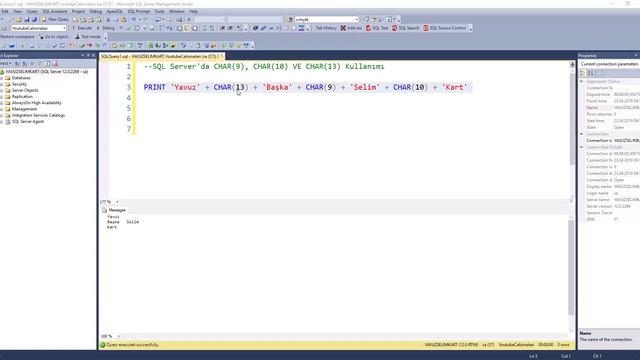Image resolution: width=640 pixels, height=360 pixels.
Task: Click the Restore workspace button
Action: [x=17, y=37]
